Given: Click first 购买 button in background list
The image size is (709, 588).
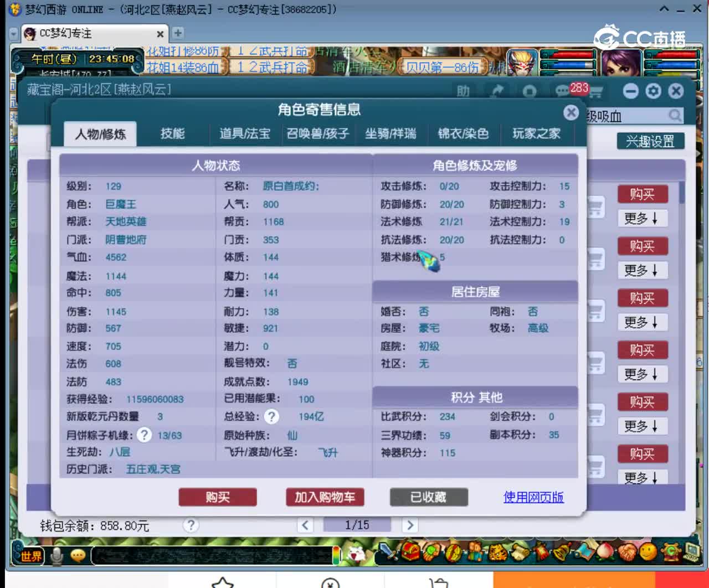Looking at the screenshot, I should pos(643,194).
